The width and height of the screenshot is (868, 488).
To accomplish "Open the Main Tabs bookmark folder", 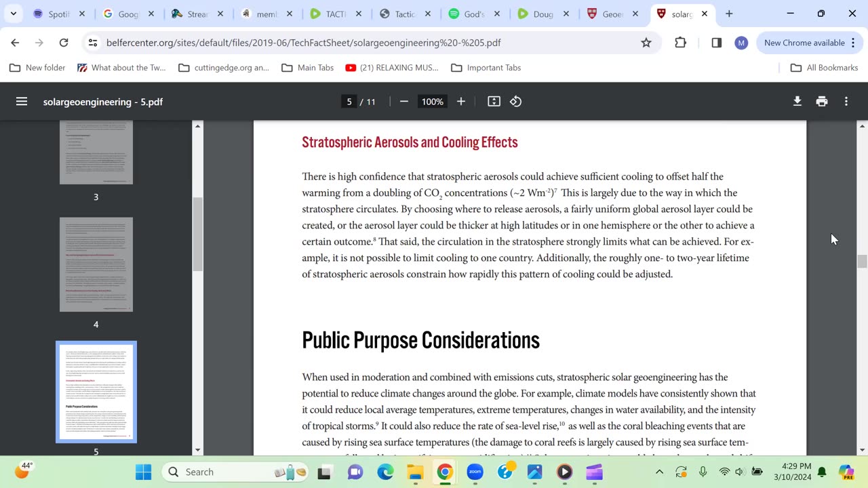I will pos(307,68).
